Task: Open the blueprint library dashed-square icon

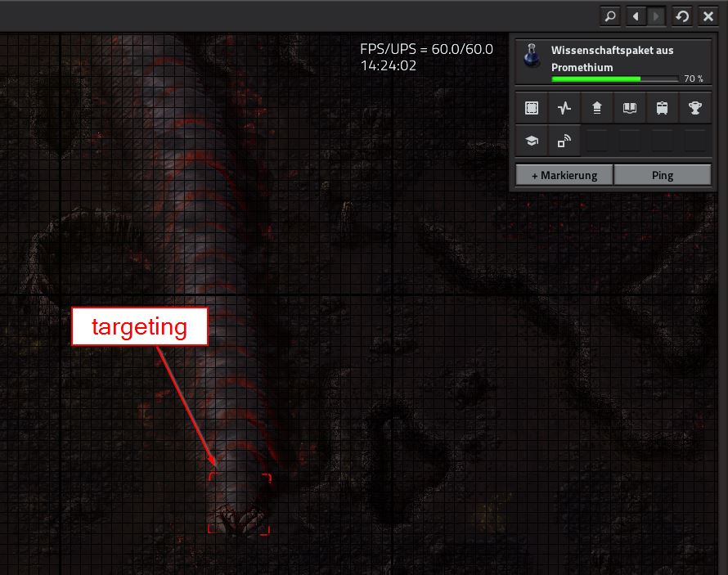Action: point(532,107)
